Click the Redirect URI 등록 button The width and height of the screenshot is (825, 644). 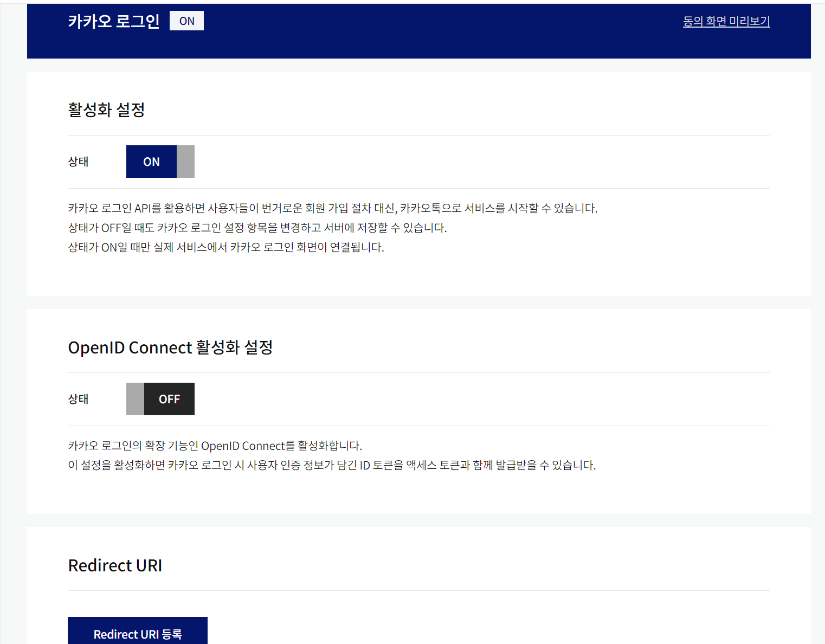138,632
